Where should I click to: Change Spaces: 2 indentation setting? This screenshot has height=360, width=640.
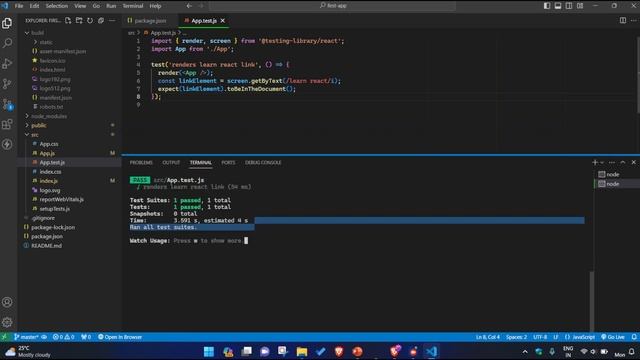point(516,337)
